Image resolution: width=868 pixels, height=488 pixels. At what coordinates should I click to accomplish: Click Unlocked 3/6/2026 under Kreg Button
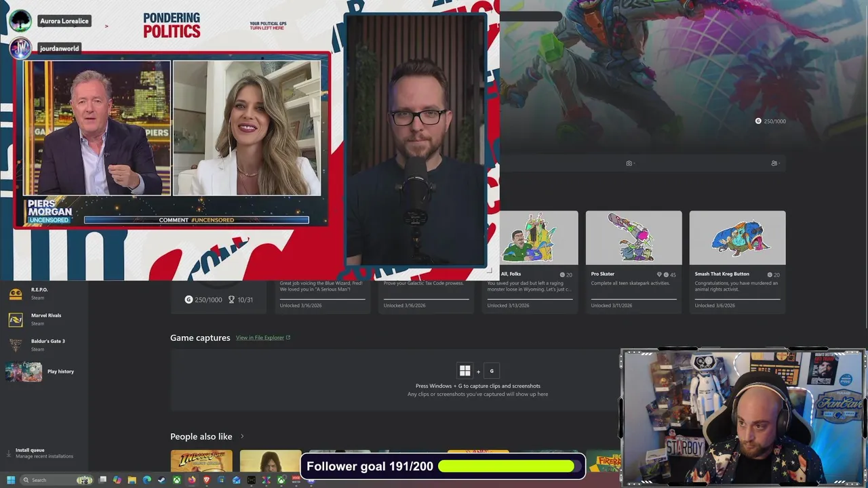(x=714, y=306)
